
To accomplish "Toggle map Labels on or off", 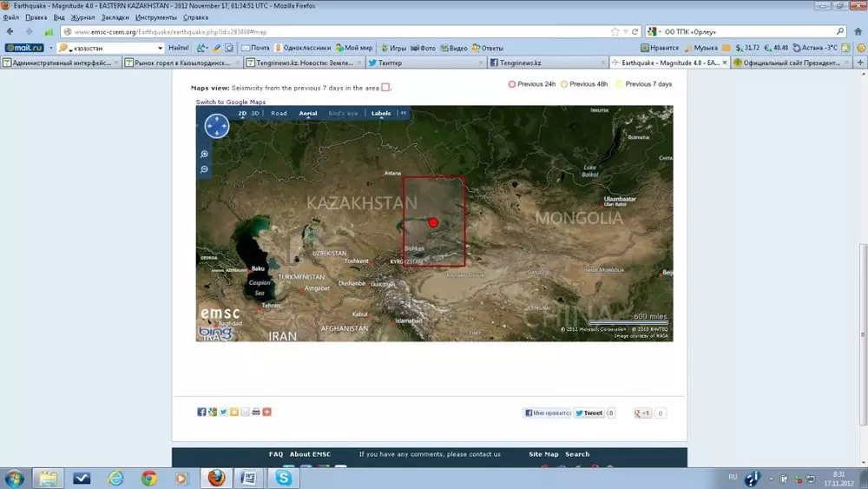I will (x=381, y=113).
